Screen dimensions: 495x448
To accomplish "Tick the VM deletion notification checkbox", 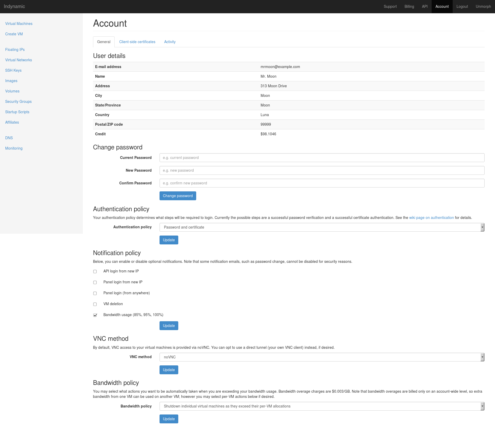I will tap(95, 304).
